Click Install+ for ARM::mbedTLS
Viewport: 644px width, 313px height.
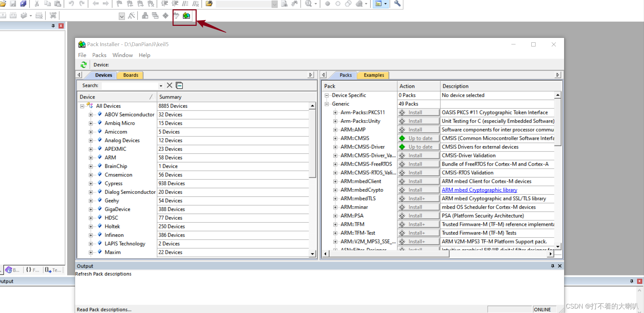point(418,199)
